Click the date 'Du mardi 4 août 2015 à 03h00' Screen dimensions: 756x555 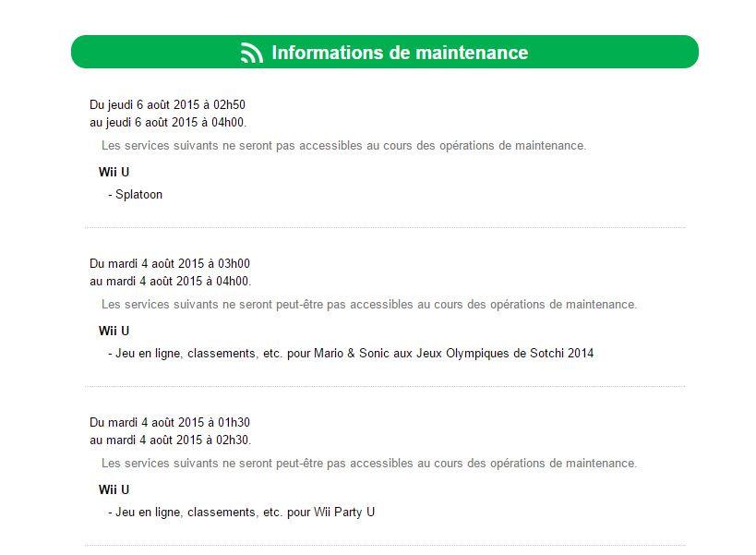pyautogui.click(x=170, y=263)
